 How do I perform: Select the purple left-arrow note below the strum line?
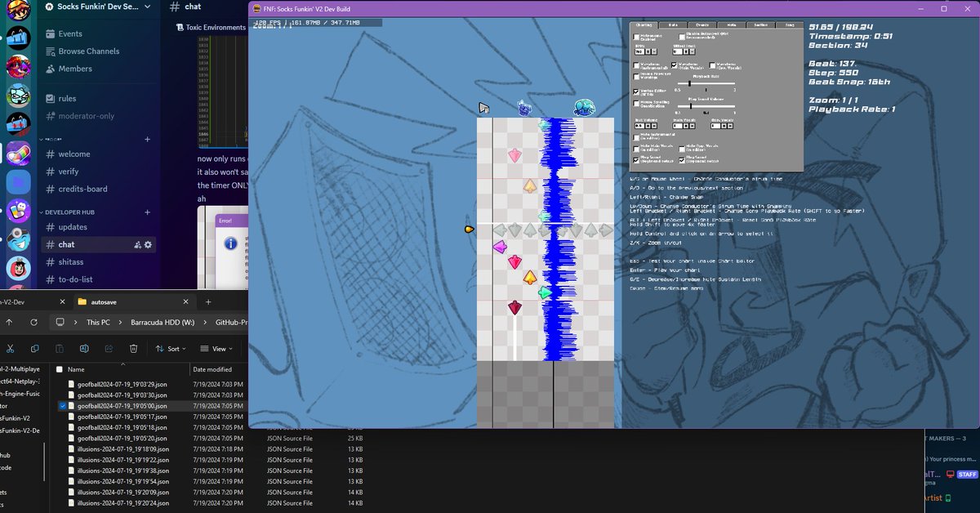click(x=500, y=247)
